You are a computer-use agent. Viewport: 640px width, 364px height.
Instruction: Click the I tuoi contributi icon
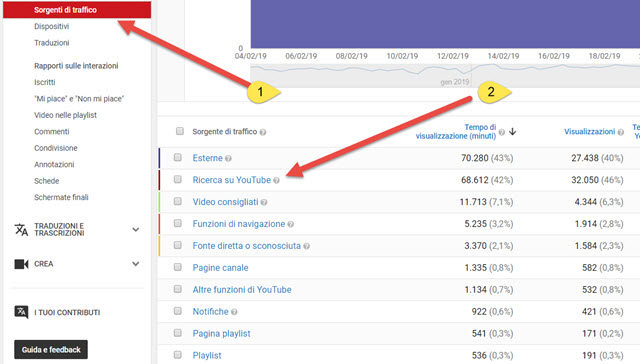(x=21, y=312)
